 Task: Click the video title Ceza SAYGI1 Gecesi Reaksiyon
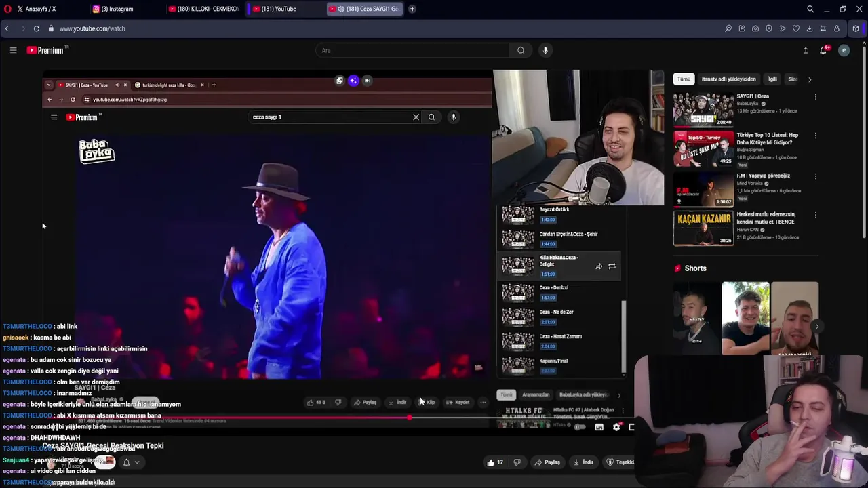pyautogui.click(x=103, y=445)
